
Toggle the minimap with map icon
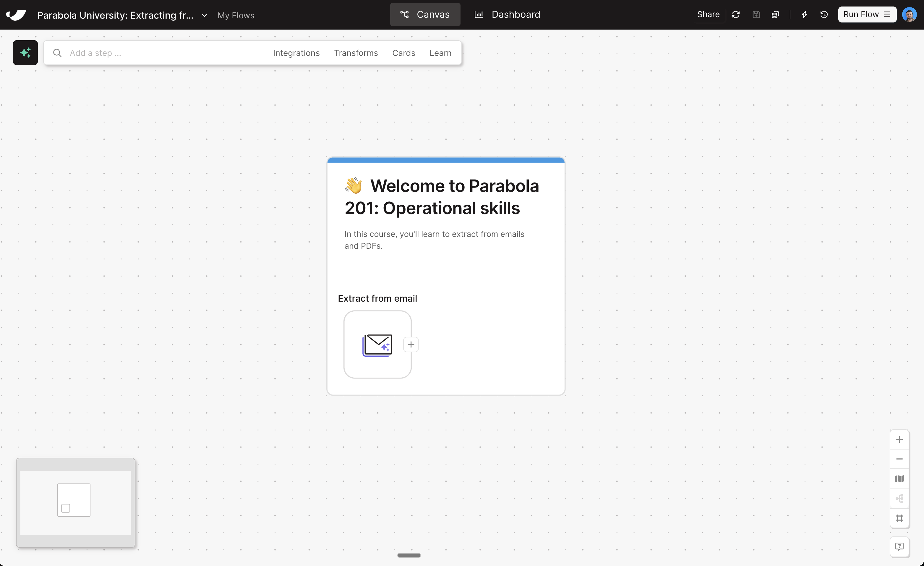pyautogui.click(x=899, y=479)
